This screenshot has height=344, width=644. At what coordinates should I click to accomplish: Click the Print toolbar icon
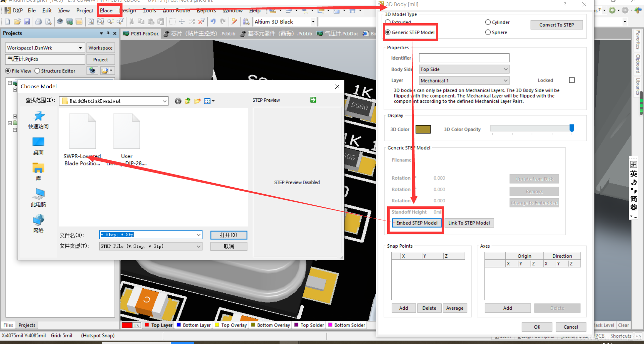[x=38, y=22]
